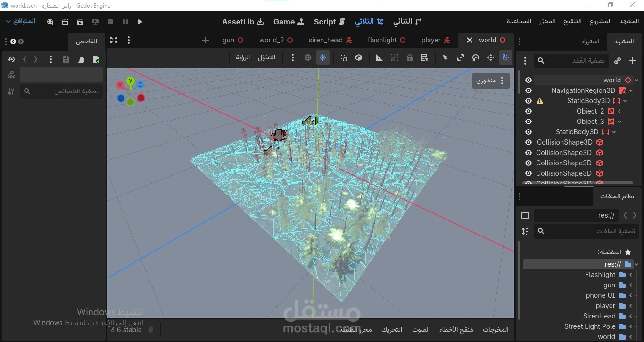Toggle Object_2 visibility eye
Screen dimensions: 644x342
pos(528,111)
